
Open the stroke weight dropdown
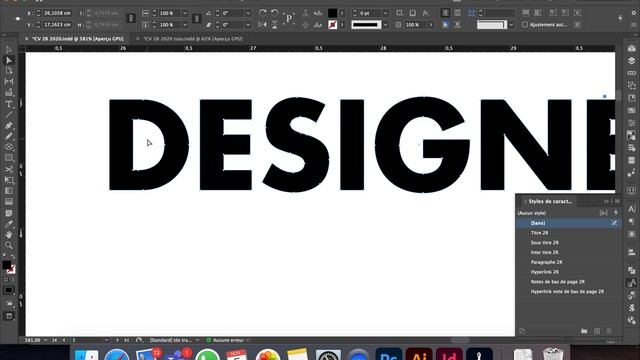pos(385,13)
